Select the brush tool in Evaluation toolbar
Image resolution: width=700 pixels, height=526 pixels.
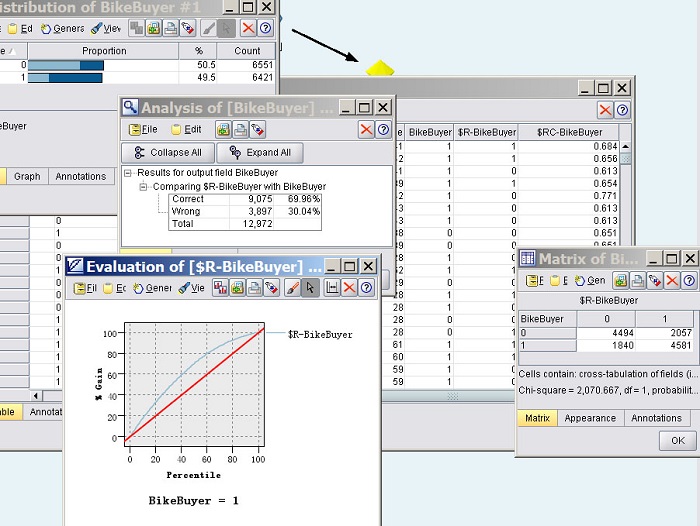tap(292, 288)
